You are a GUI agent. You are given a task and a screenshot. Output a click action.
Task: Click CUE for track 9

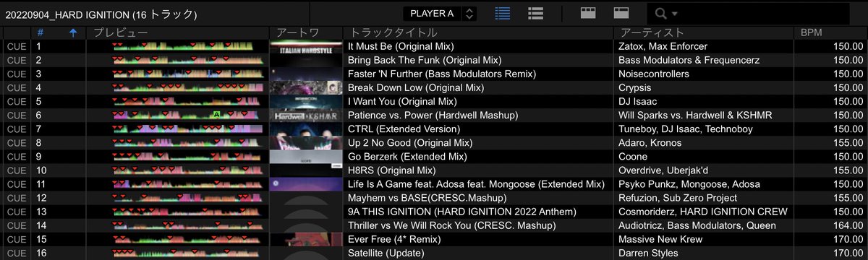click(x=16, y=156)
